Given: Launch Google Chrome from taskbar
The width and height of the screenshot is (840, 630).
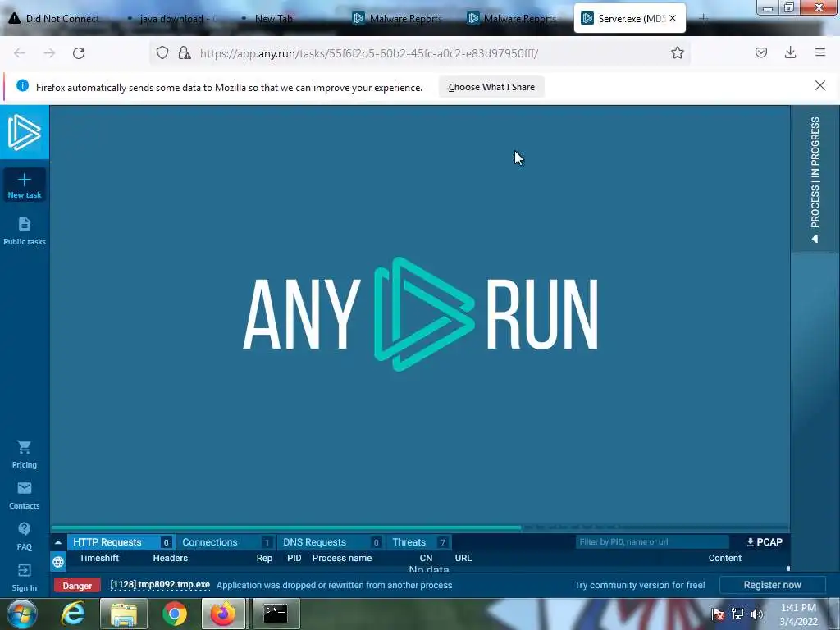Looking at the screenshot, I should 175,614.
